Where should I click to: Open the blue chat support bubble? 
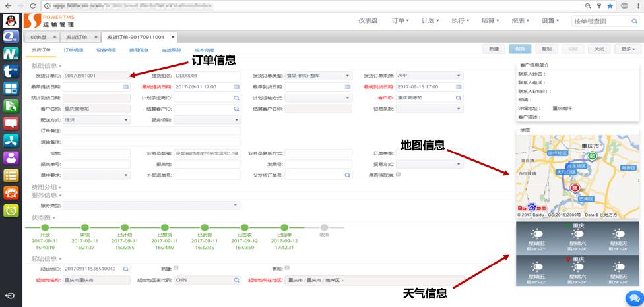[x=633, y=297]
